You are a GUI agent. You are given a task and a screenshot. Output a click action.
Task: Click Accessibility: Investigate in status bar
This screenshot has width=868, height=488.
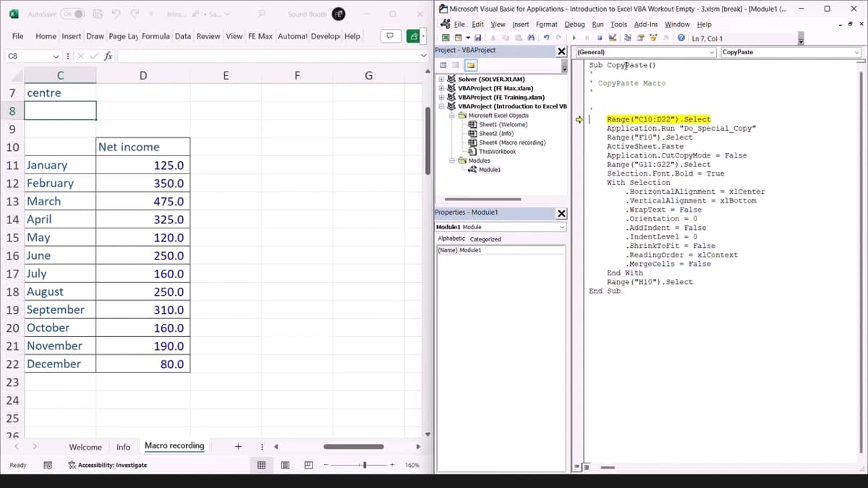click(x=107, y=466)
